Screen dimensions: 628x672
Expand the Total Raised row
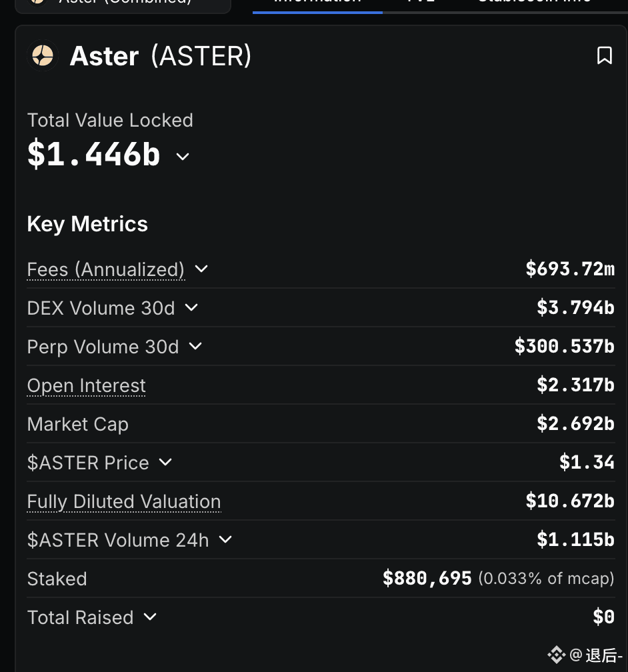[150, 617]
